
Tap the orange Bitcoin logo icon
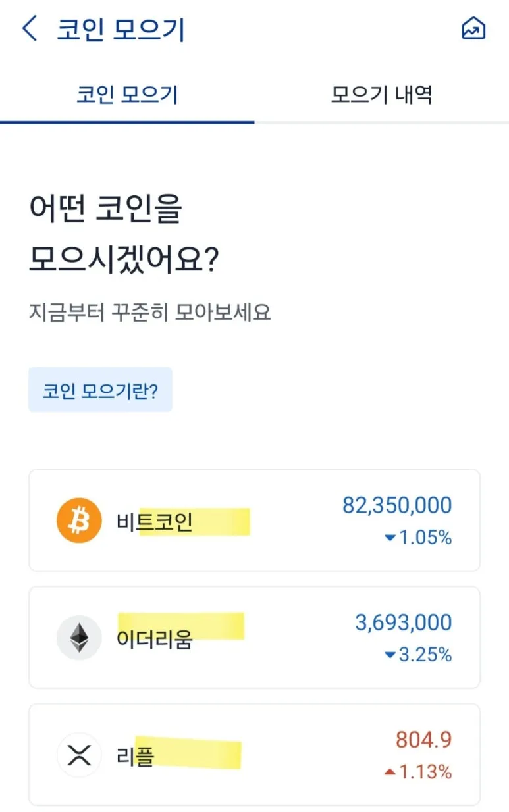(79, 520)
